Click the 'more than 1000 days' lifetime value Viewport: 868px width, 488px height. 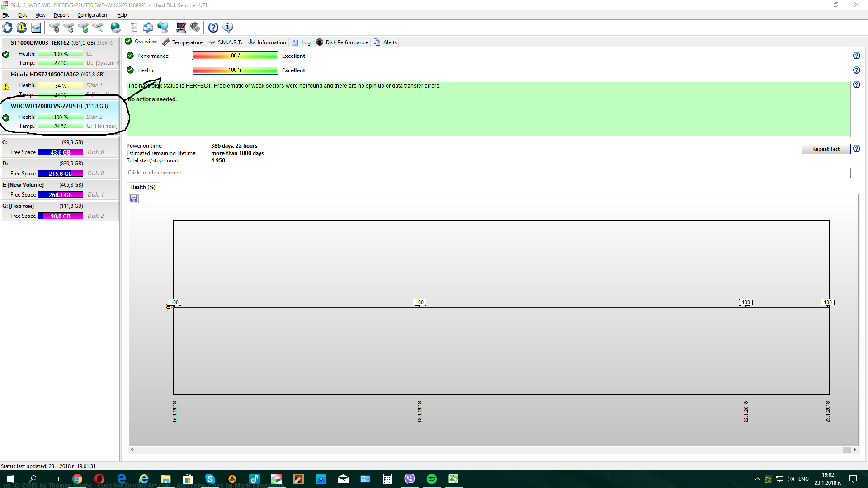[237, 153]
